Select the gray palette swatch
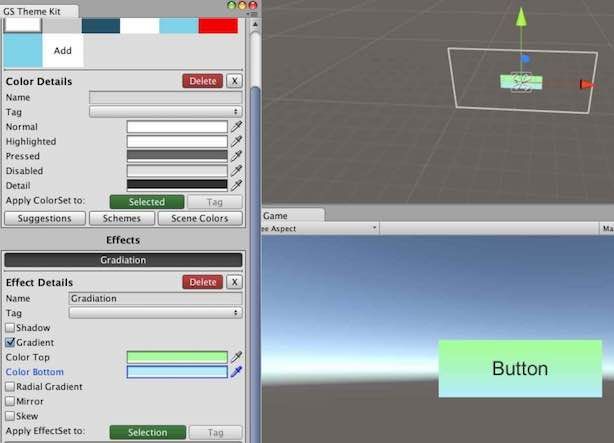The width and height of the screenshot is (614, 443). click(x=62, y=25)
